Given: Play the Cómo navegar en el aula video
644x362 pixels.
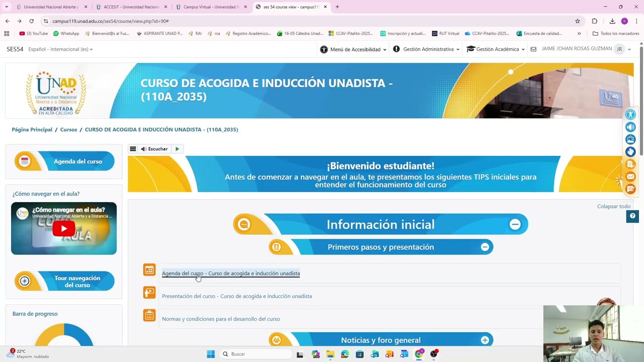Looking at the screenshot, I should pos(64,229).
